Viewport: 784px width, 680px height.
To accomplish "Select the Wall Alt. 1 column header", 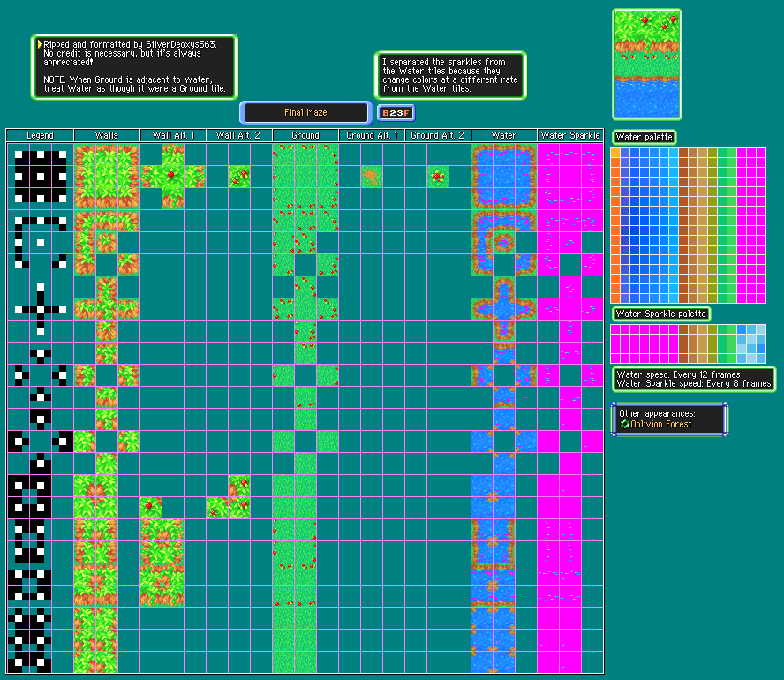I will pos(173,135).
